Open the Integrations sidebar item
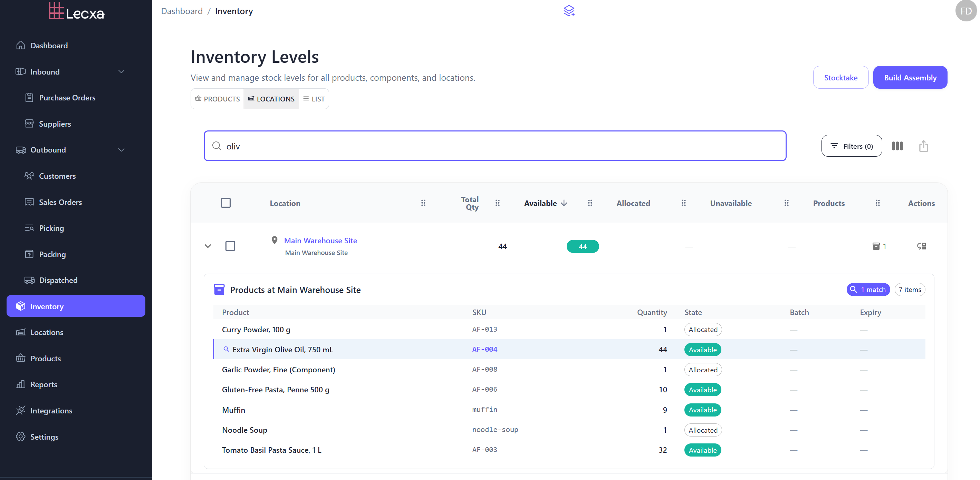The height and width of the screenshot is (480, 980). 51,410
